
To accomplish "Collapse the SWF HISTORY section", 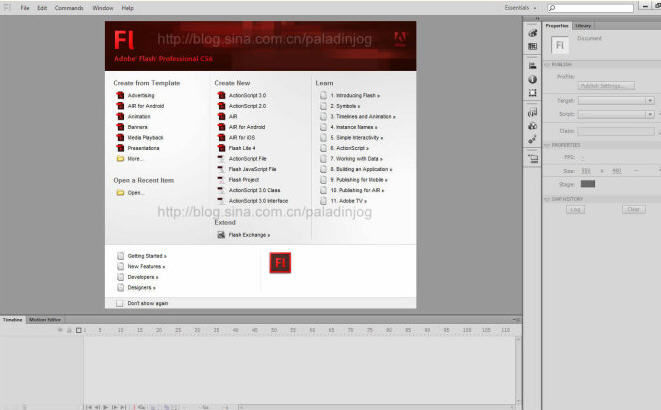I will [x=547, y=199].
